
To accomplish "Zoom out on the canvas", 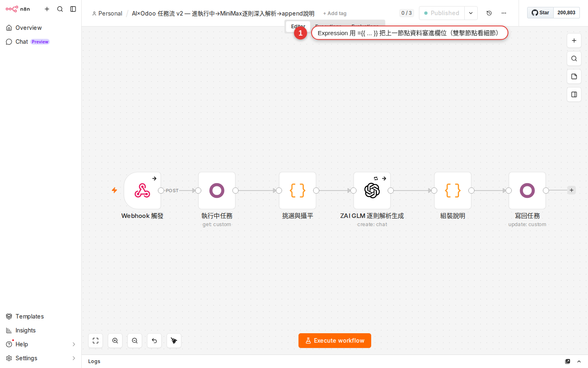I will tap(135, 341).
